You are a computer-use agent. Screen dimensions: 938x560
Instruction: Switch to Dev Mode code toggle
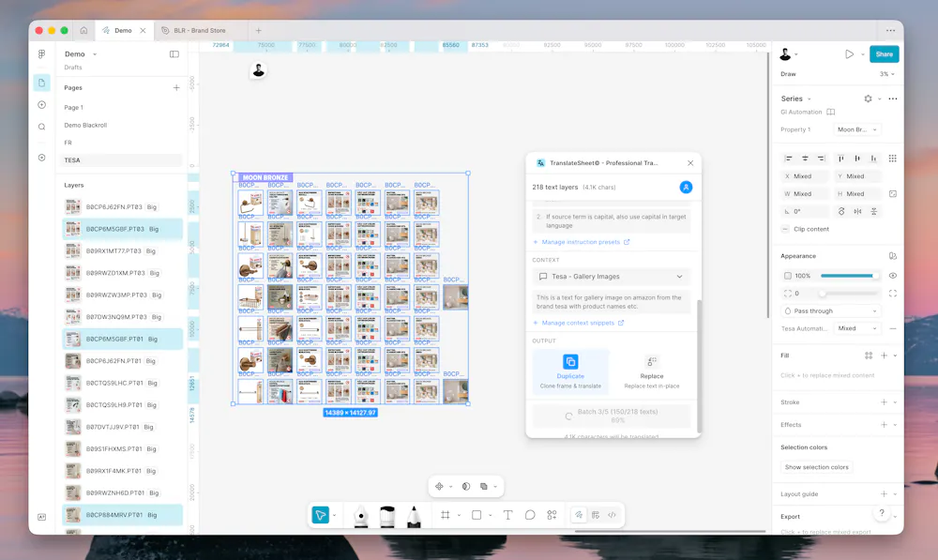coord(612,515)
